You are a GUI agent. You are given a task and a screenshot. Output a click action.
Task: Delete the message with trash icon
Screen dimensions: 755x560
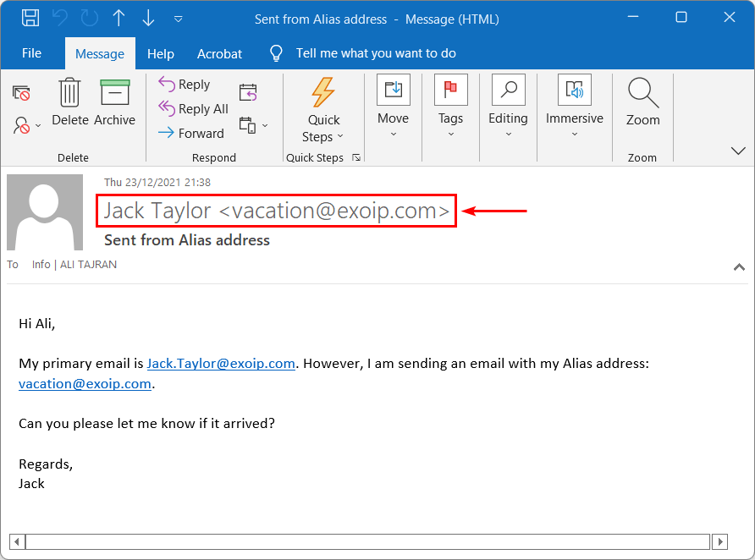tap(70, 102)
